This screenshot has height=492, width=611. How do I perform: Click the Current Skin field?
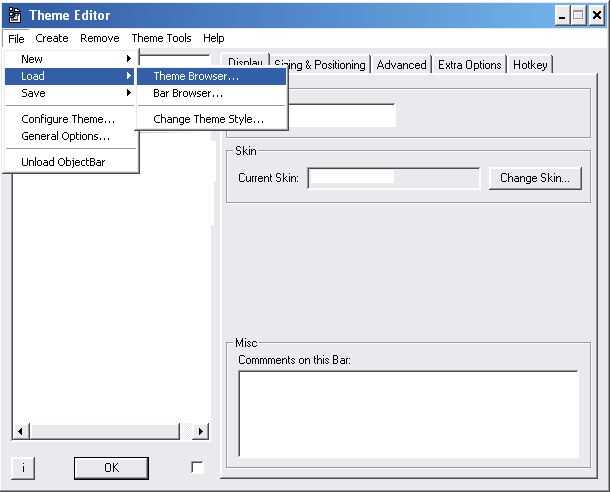click(394, 178)
